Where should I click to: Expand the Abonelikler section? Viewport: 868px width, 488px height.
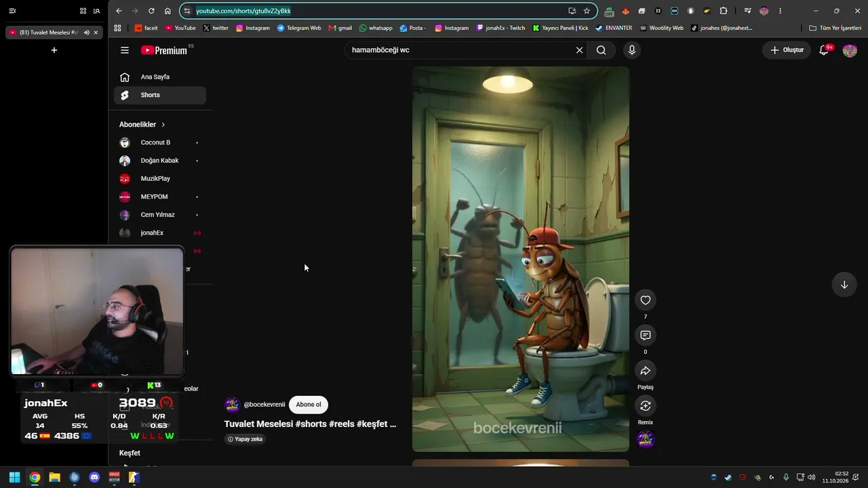142,125
